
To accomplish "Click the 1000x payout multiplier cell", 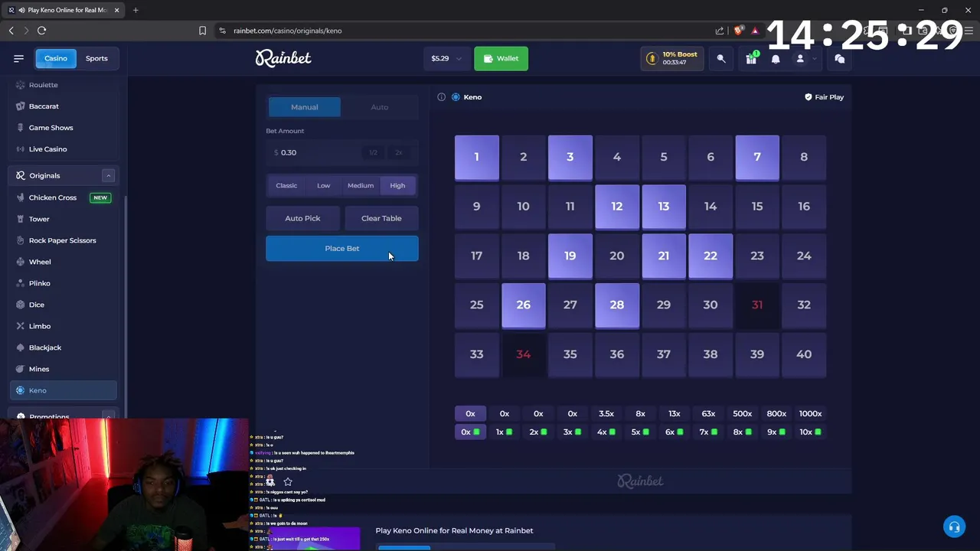I will [810, 413].
